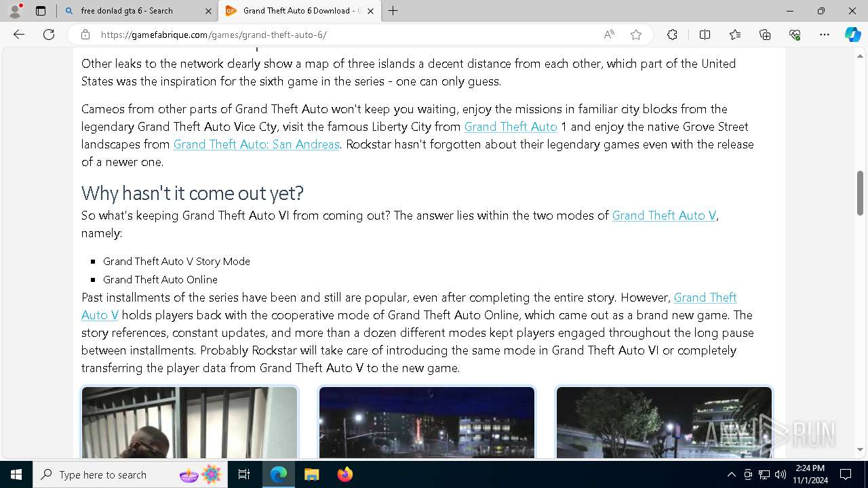Image resolution: width=868 pixels, height=488 pixels.
Task: Refresh the page with the reload icon
Action: point(49,35)
